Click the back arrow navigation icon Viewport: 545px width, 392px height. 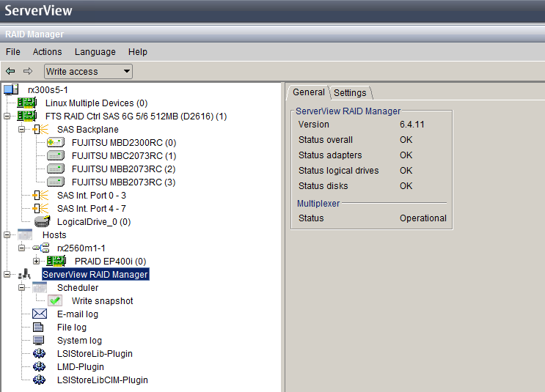(x=10, y=71)
